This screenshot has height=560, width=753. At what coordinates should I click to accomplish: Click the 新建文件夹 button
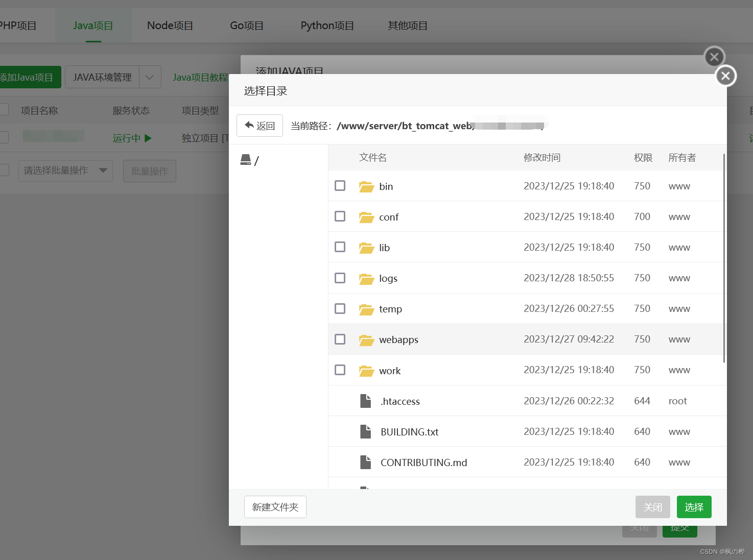coord(275,507)
